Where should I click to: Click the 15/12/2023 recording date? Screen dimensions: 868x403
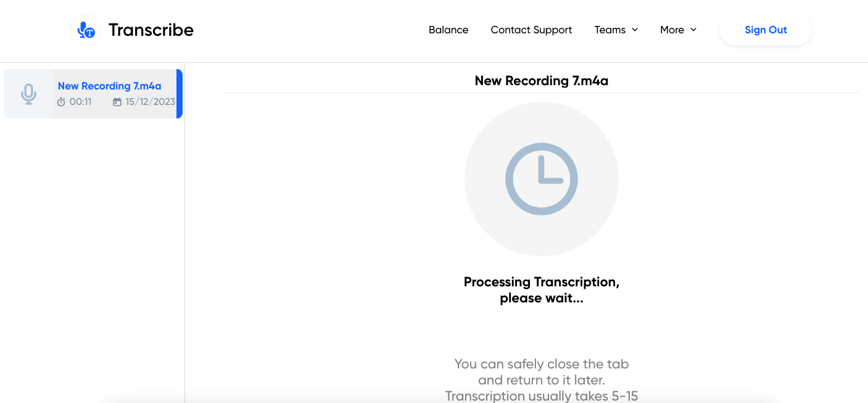click(151, 102)
